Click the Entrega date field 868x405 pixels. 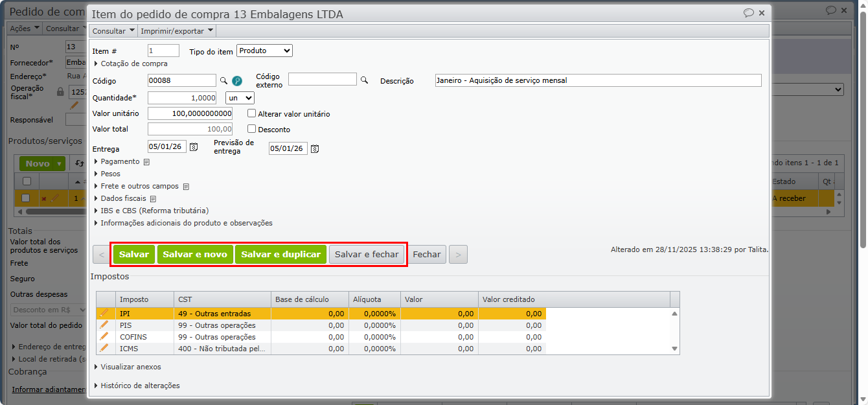[167, 147]
